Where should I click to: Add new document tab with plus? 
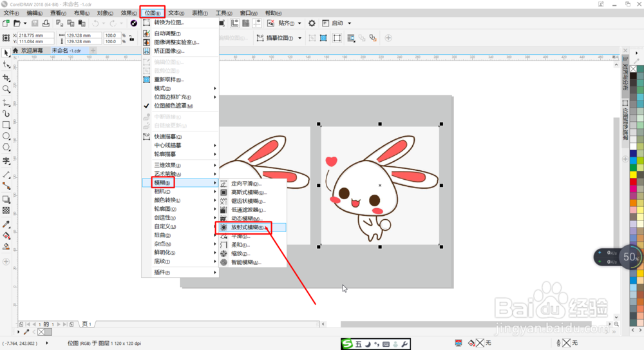(93, 50)
